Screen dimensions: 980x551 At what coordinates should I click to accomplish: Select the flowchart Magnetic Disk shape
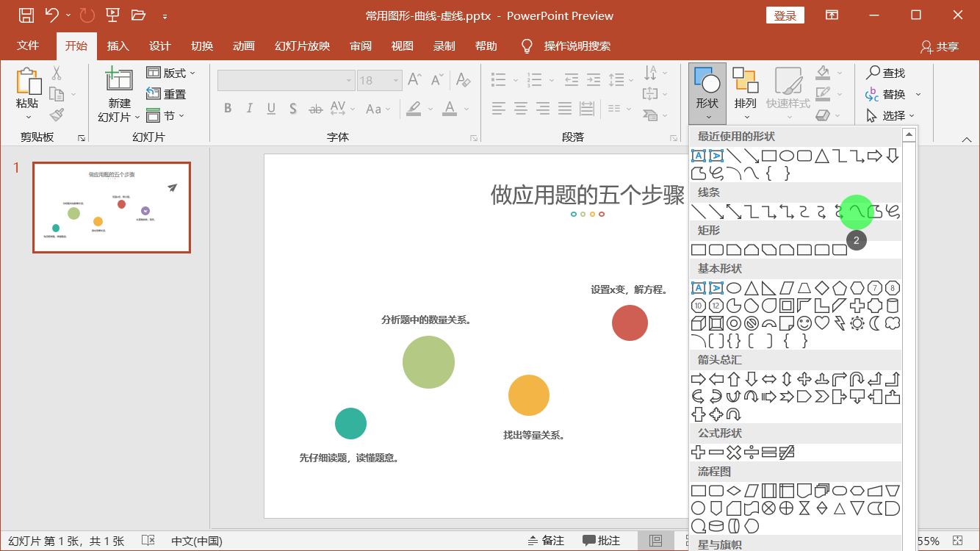[716, 526]
